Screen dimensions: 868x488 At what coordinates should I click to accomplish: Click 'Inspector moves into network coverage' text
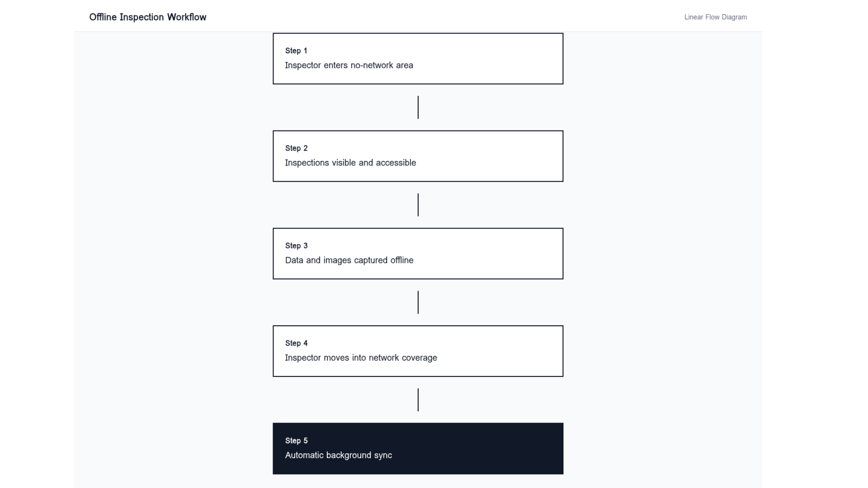click(361, 358)
